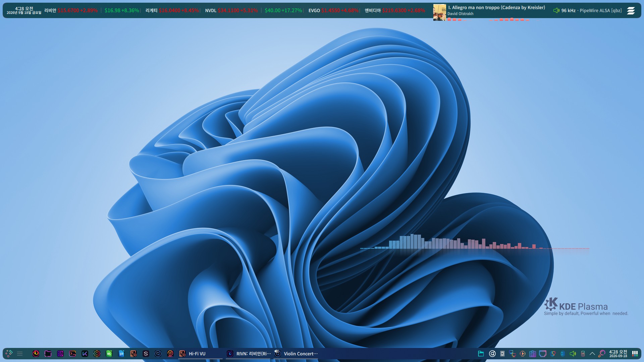The width and height of the screenshot is (644, 362).
Task: Click the top panel date and time widget
Action: 24,10
